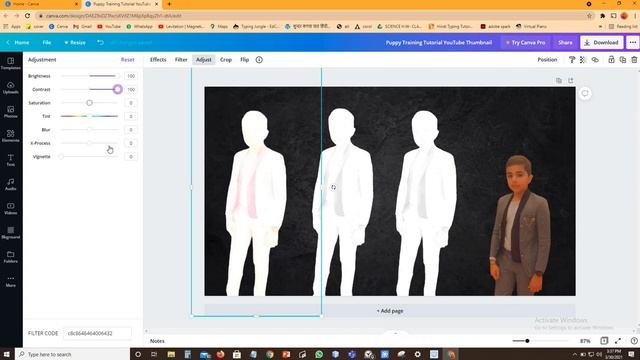
Task: Open the Templates sidebar panel
Action: tap(11, 63)
